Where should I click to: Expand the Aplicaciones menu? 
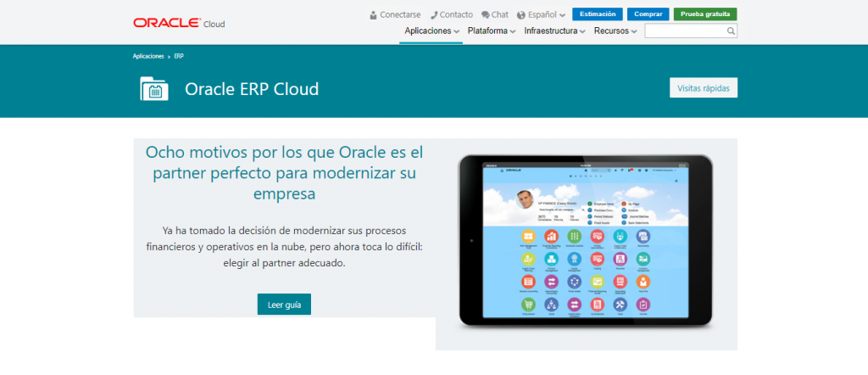pyautogui.click(x=431, y=31)
